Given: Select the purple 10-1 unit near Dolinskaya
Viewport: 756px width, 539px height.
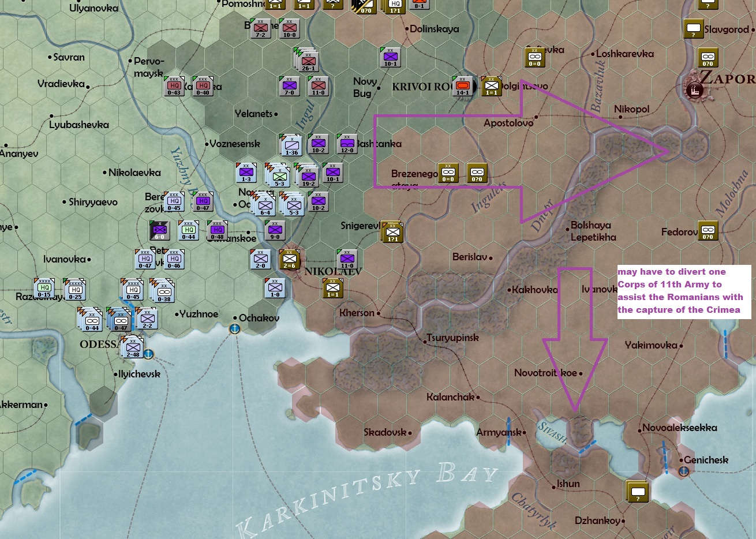Looking at the screenshot, I should pos(391,57).
